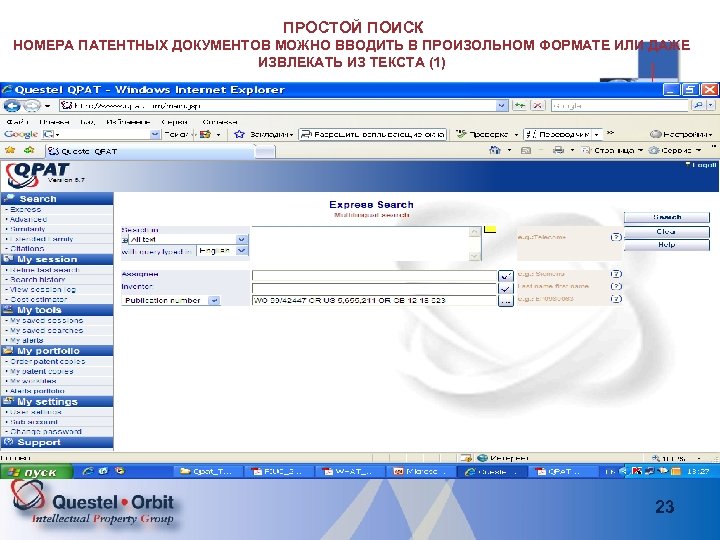720x540 pixels.
Task: Open the Cost estimator sidebar link
Action: click(39, 299)
